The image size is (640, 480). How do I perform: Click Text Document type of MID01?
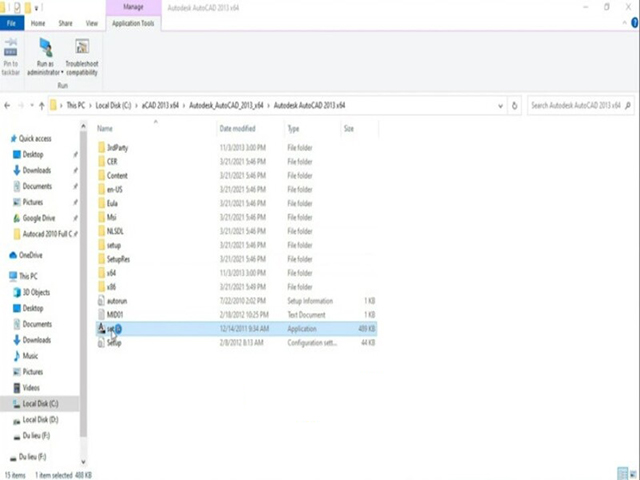pos(306,315)
